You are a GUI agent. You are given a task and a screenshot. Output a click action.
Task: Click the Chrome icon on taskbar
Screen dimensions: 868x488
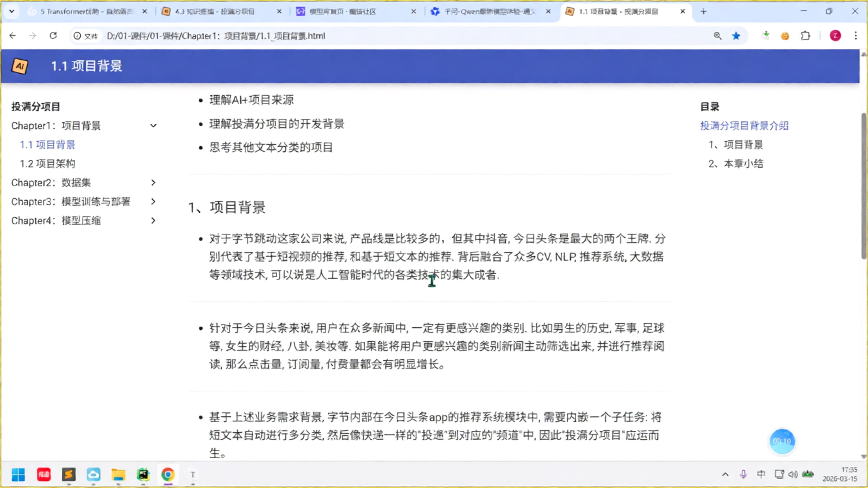pyautogui.click(x=168, y=475)
